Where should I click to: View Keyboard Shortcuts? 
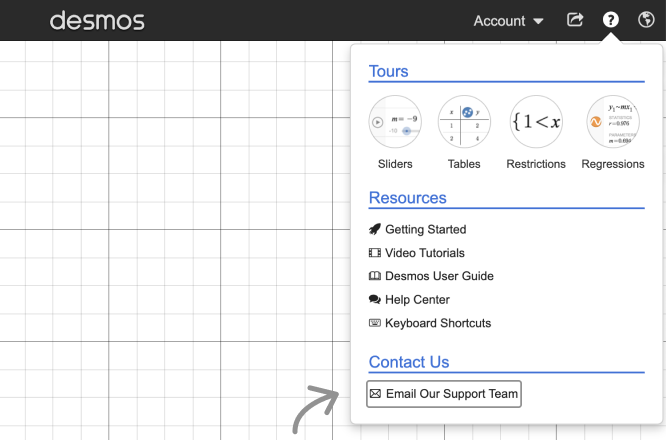tap(437, 323)
